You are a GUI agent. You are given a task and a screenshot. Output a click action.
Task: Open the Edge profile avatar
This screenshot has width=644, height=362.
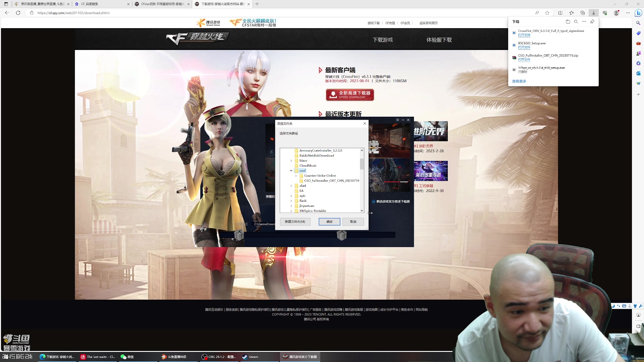click(616, 13)
